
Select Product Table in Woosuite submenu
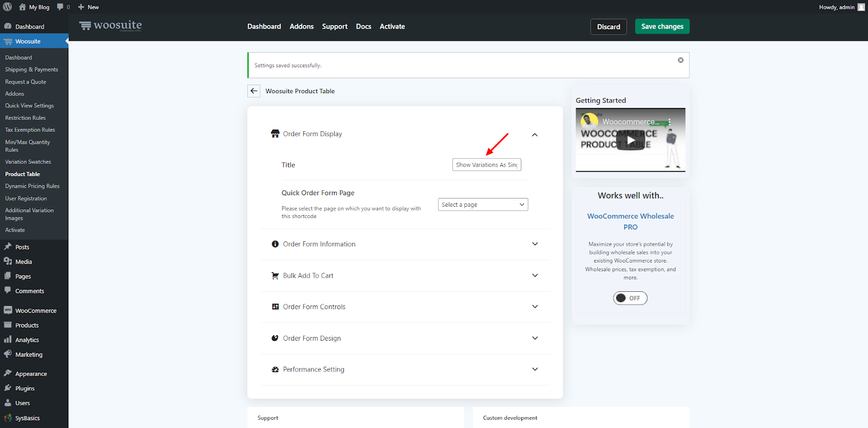pyautogui.click(x=23, y=174)
